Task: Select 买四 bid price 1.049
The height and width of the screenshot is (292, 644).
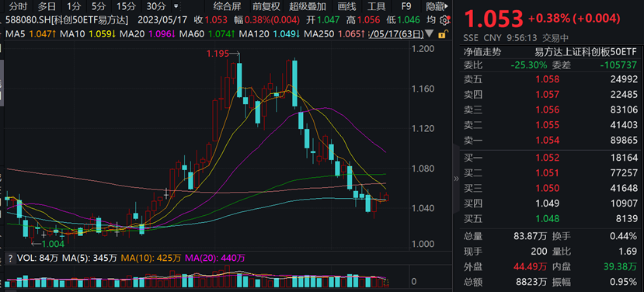Action: (x=547, y=203)
